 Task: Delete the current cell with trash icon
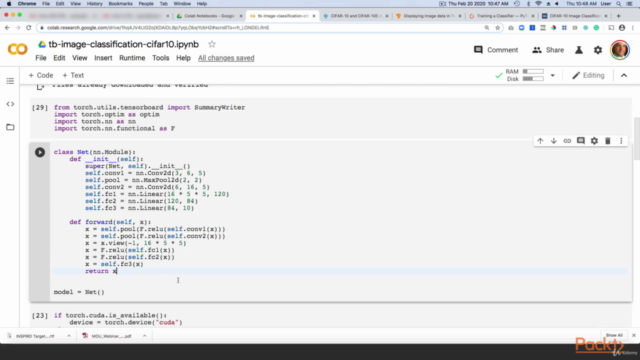tap(607, 141)
